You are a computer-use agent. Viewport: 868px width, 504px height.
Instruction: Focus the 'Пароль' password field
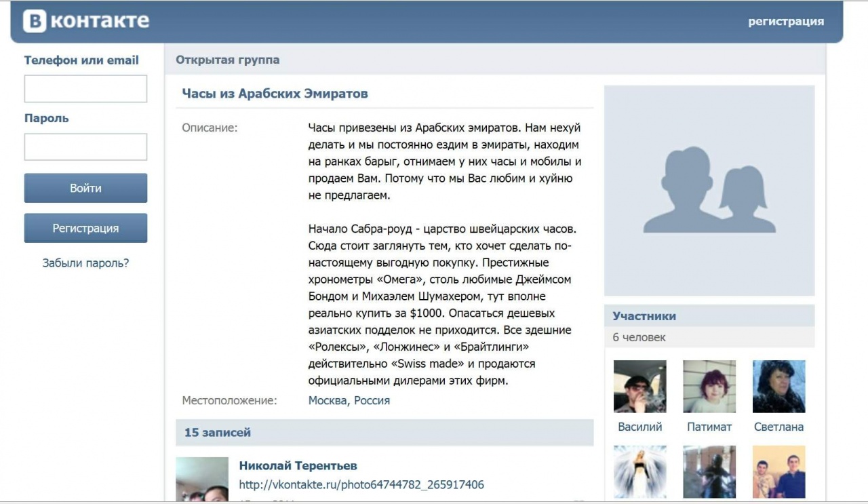[x=85, y=147]
